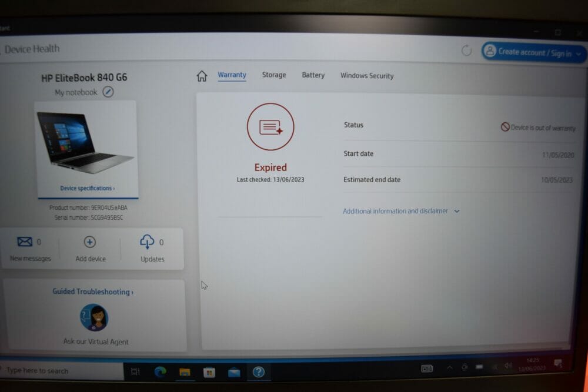Switch to the Storage tab
This screenshot has height=392, width=588.
[274, 75]
